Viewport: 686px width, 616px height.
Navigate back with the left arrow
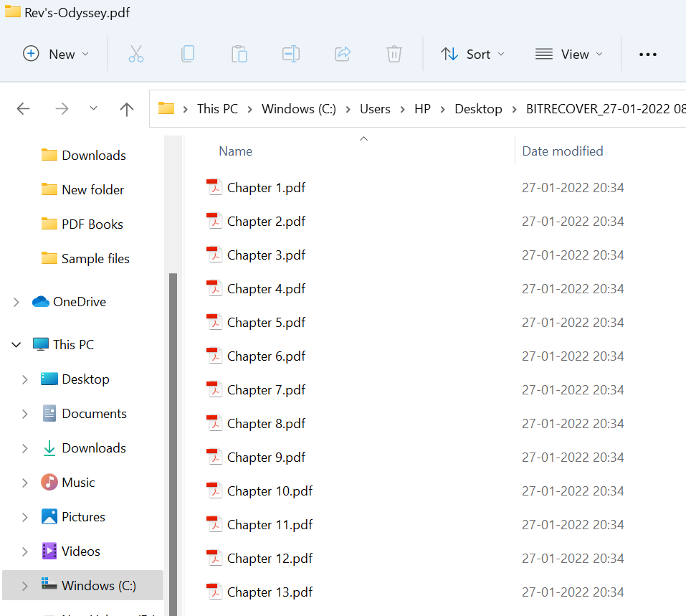pyautogui.click(x=24, y=109)
